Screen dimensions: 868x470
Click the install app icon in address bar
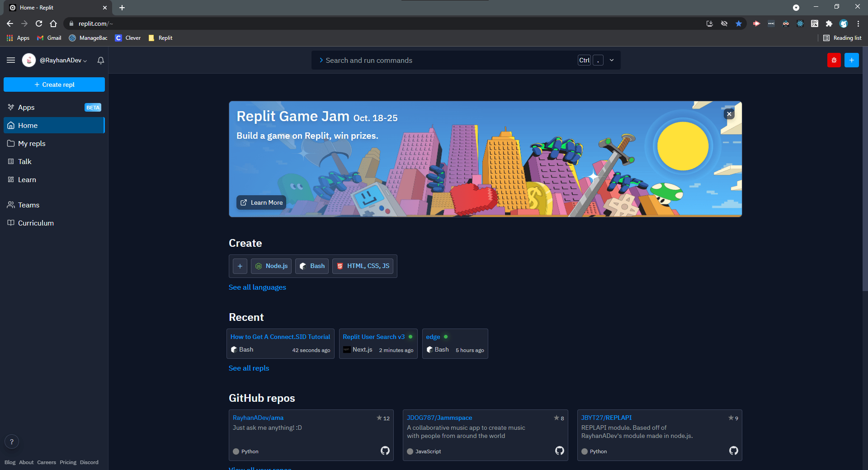(710, 23)
